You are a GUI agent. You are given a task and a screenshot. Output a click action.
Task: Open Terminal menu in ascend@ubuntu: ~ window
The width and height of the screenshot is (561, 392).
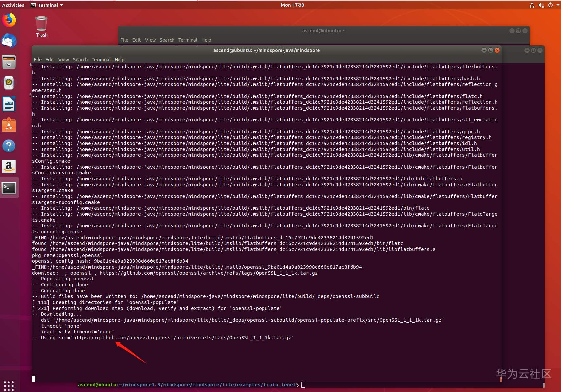[x=188, y=40]
